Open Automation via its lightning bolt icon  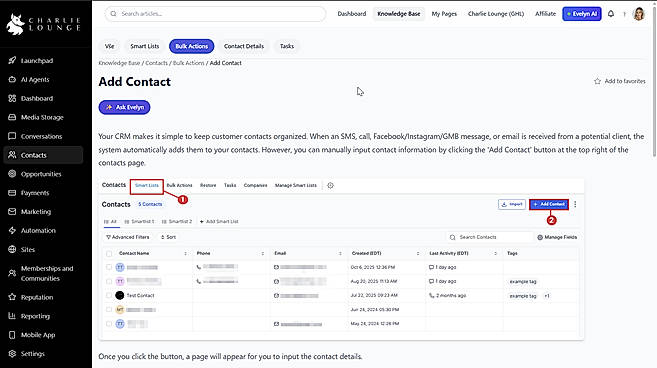coord(12,230)
